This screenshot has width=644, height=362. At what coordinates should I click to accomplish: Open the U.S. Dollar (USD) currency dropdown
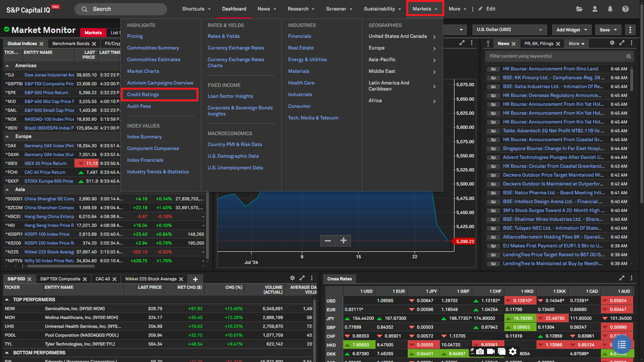pos(509,30)
